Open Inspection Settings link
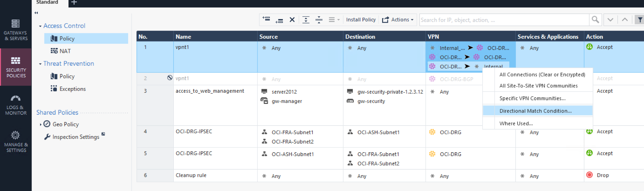Viewport: 644px width, 191px height. click(x=76, y=137)
